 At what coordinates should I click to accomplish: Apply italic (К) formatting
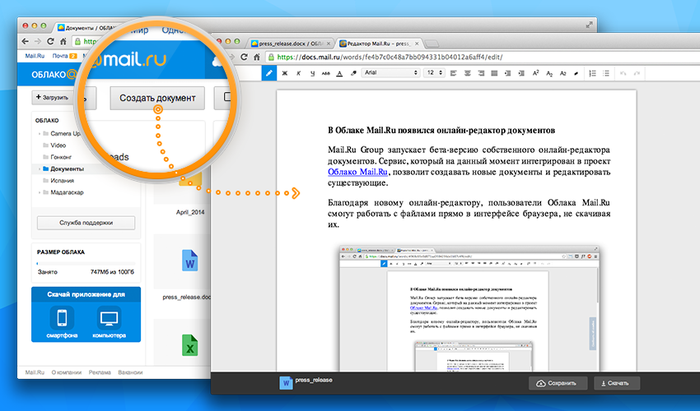(299, 73)
